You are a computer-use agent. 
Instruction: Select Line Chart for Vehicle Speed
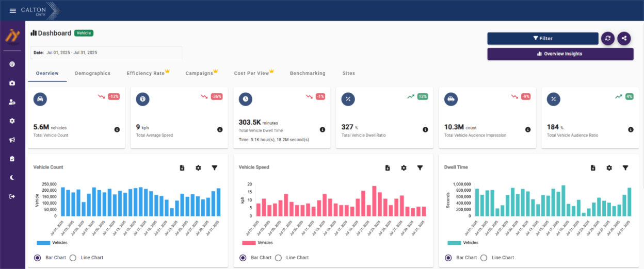coord(278,258)
